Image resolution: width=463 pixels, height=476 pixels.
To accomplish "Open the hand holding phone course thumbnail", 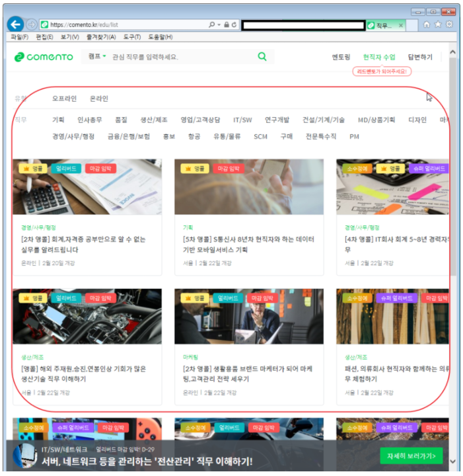I will click(x=249, y=186).
